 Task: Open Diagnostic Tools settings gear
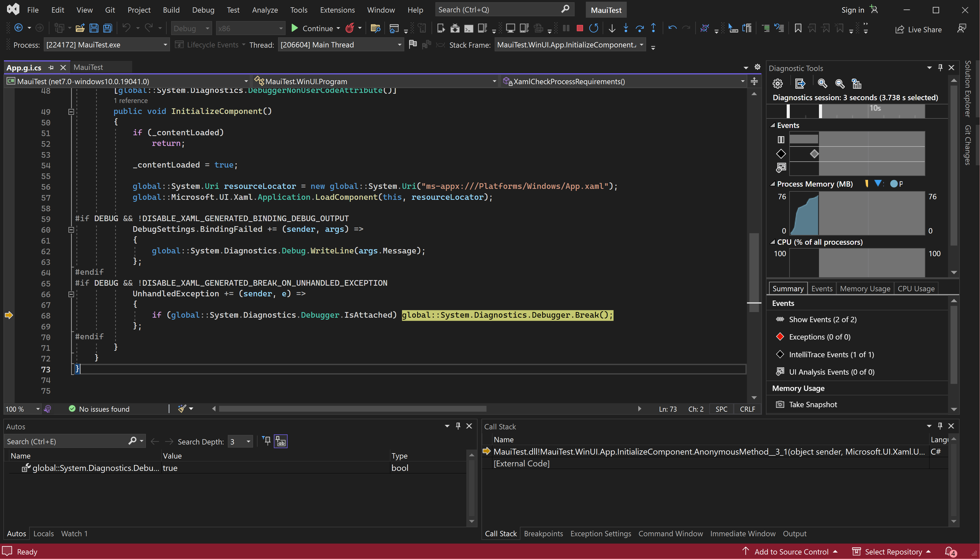click(777, 83)
